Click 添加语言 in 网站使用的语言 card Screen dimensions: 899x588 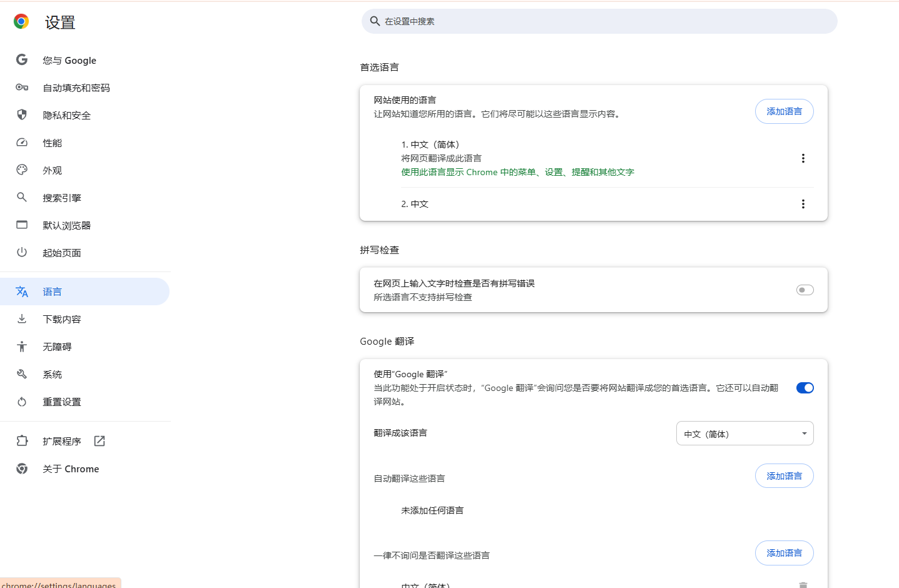coord(784,111)
